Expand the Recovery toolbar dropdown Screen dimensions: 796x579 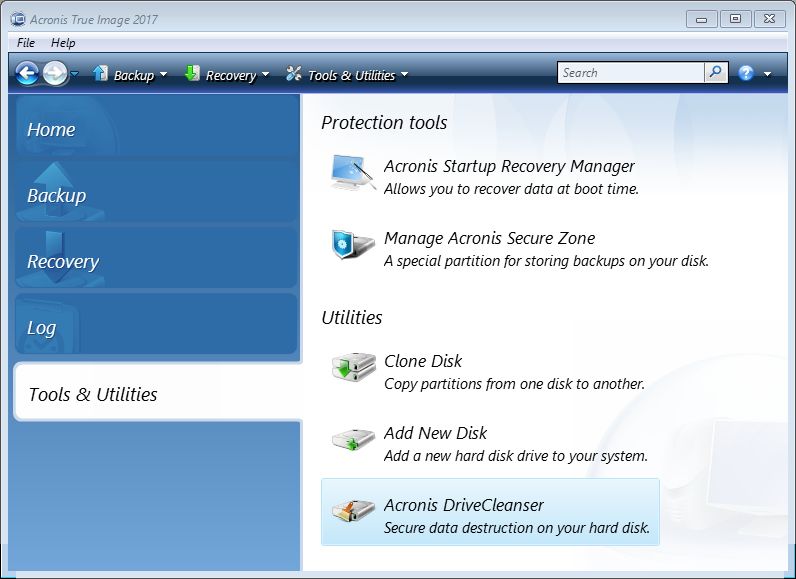265,75
